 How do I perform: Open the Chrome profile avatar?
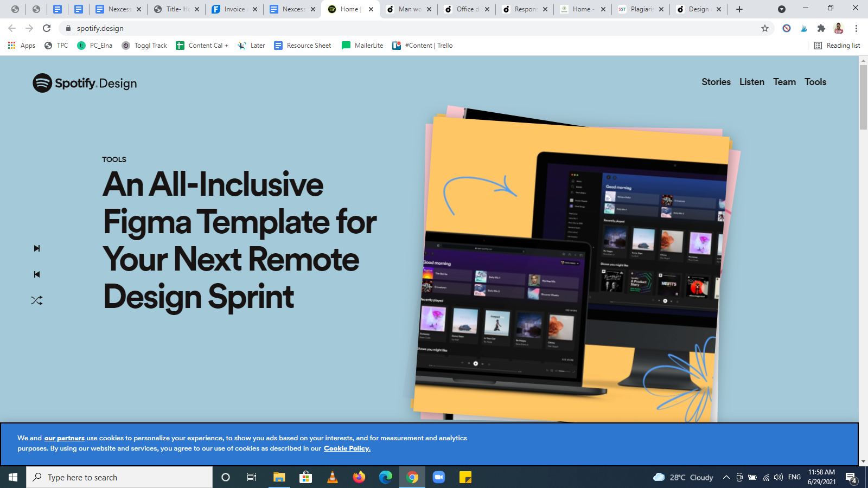click(x=839, y=28)
